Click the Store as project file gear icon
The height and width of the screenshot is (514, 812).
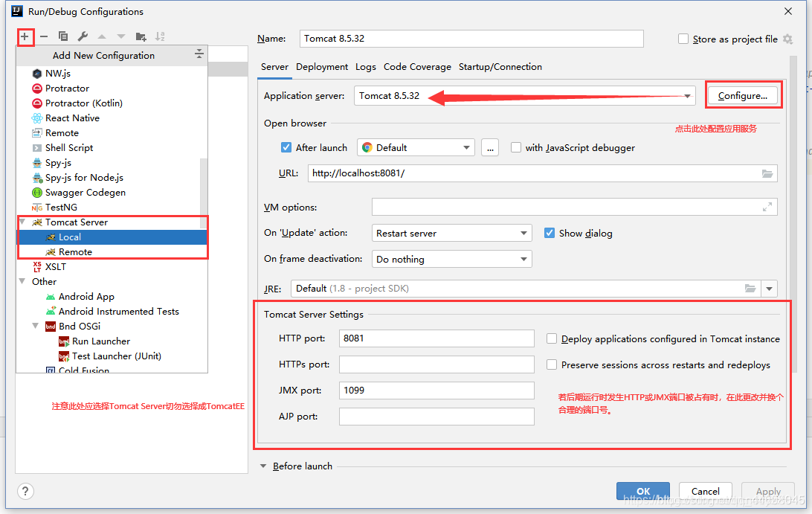tap(787, 39)
